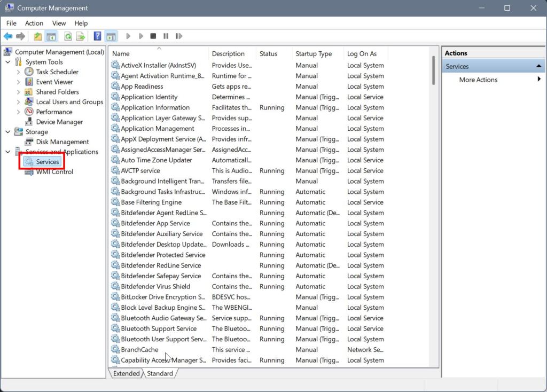This screenshot has width=547, height=392.
Task: Select the Bitdefender Virus Shield service
Action: (x=155, y=286)
